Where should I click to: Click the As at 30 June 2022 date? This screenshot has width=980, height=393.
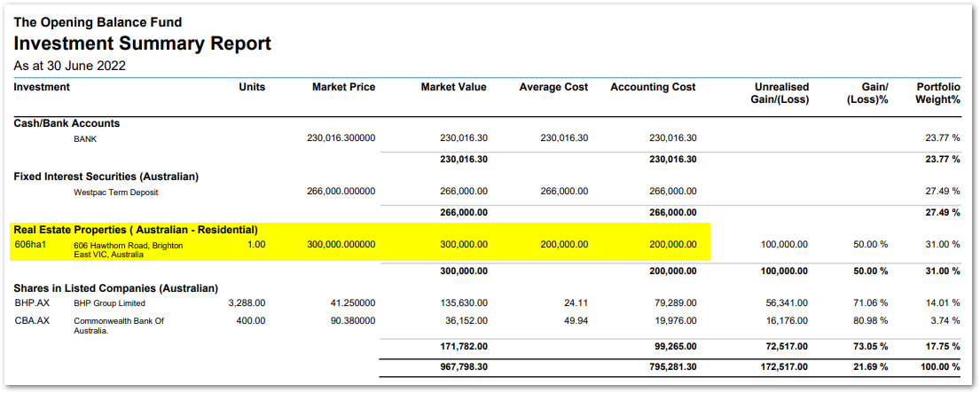[69, 66]
